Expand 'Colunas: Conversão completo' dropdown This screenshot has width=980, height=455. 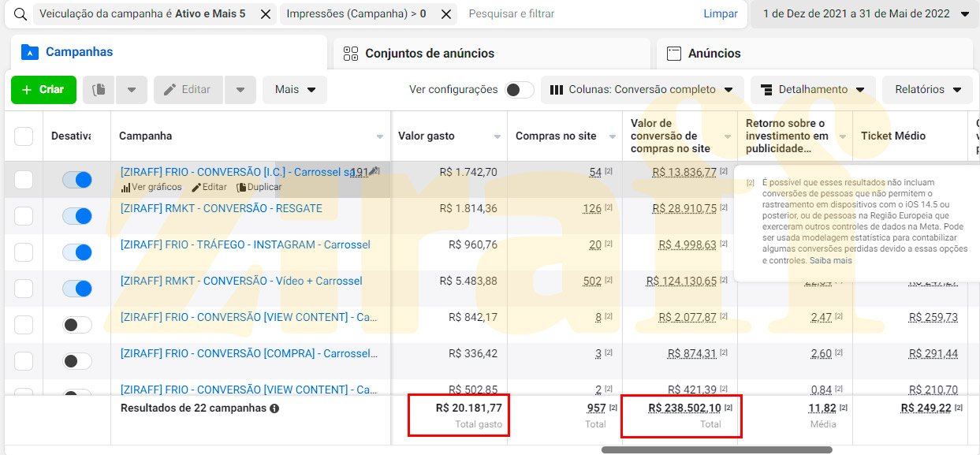642,90
